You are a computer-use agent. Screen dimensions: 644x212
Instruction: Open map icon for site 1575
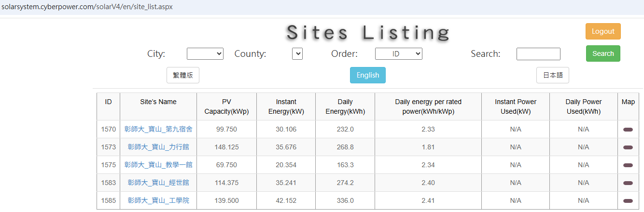pyautogui.click(x=628, y=165)
